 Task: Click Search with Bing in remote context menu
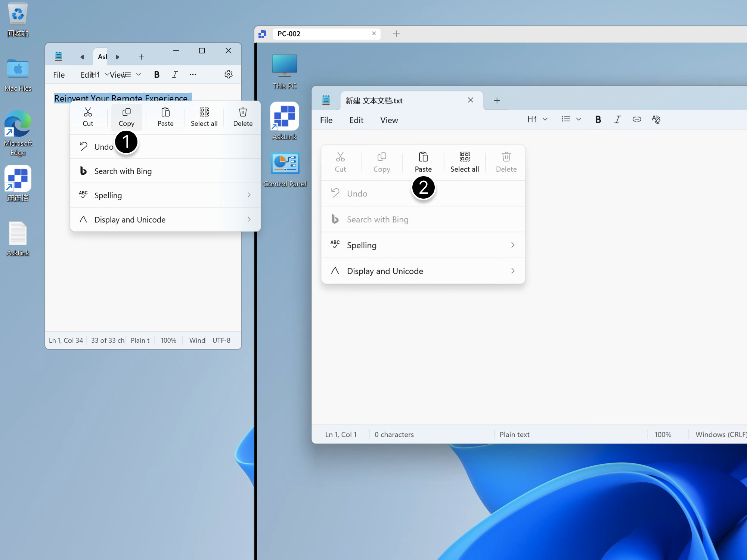(378, 219)
